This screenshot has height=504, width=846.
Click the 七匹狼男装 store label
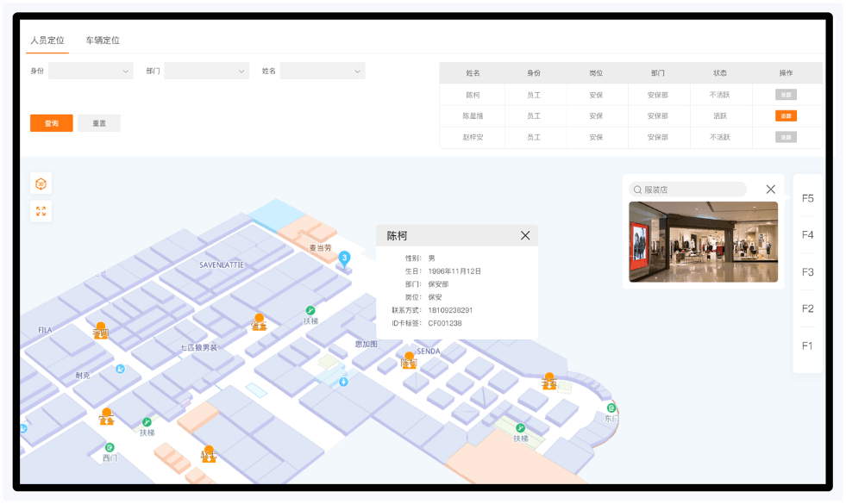(x=198, y=348)
